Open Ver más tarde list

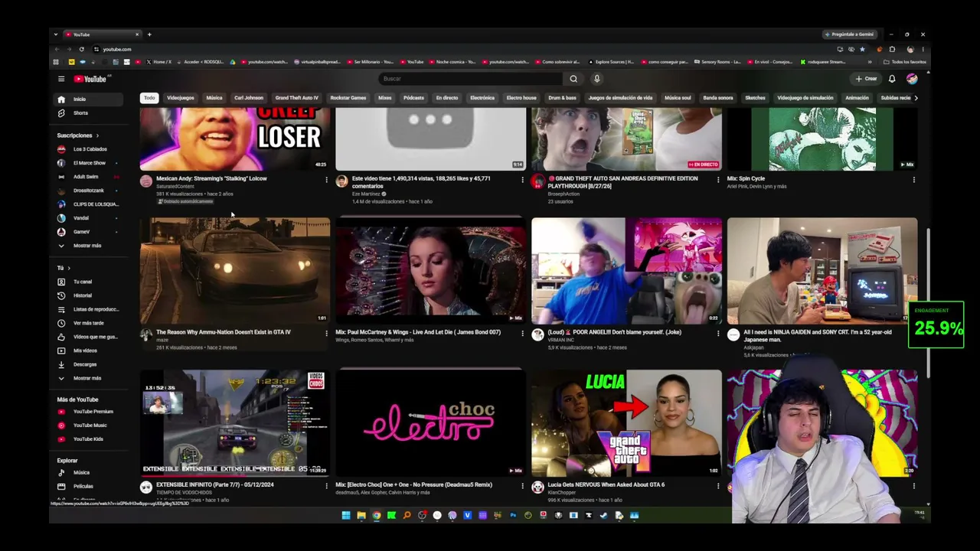click(x=89, y=323)
